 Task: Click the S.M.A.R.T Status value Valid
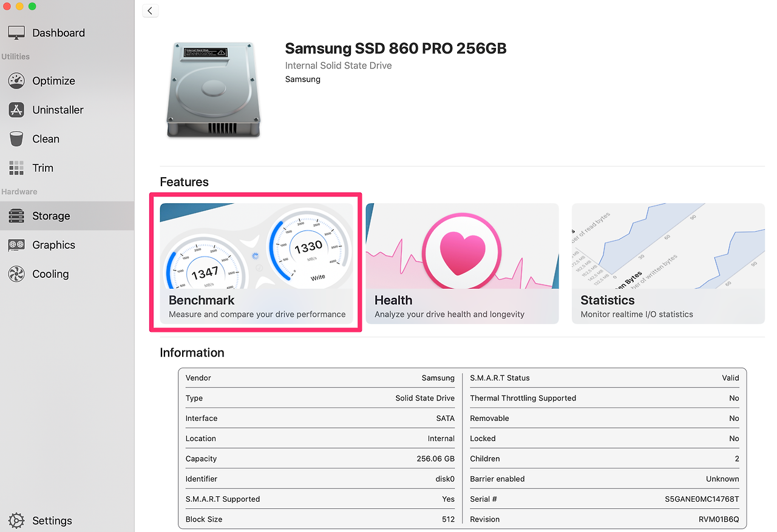point(730,378)
